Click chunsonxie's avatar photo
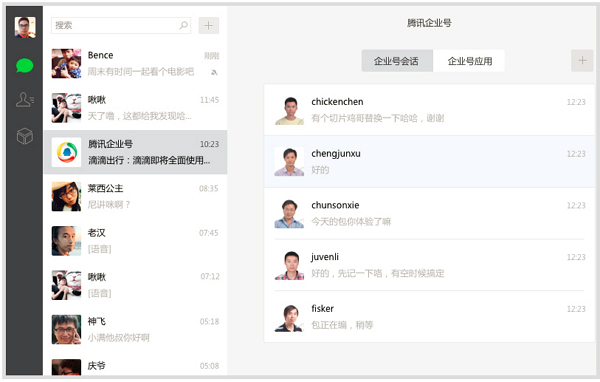600x382 pixels. click(x=289, y=214)
